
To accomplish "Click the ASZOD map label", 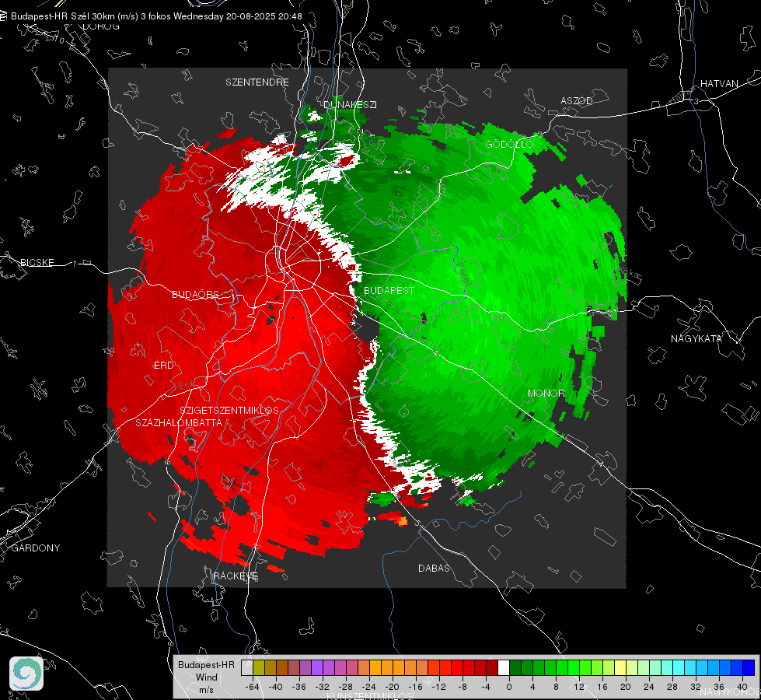I will coord(577,101).
